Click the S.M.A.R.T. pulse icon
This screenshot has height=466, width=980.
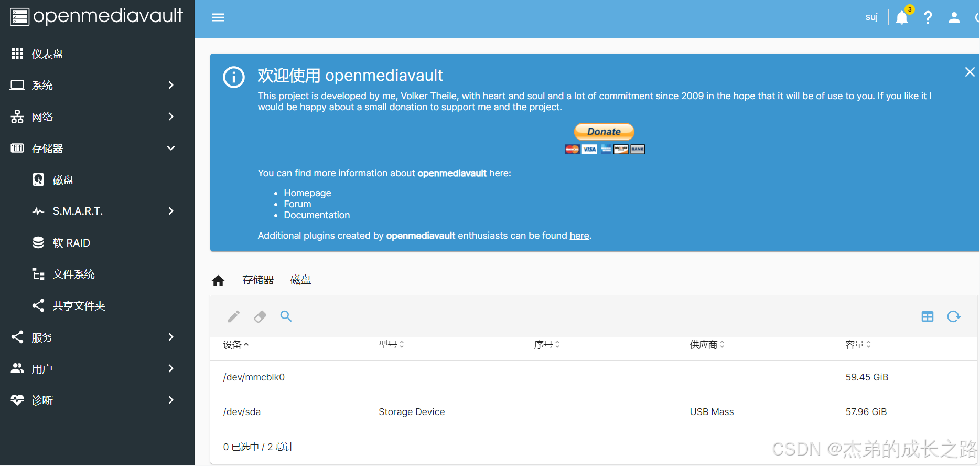pos(38,211)
